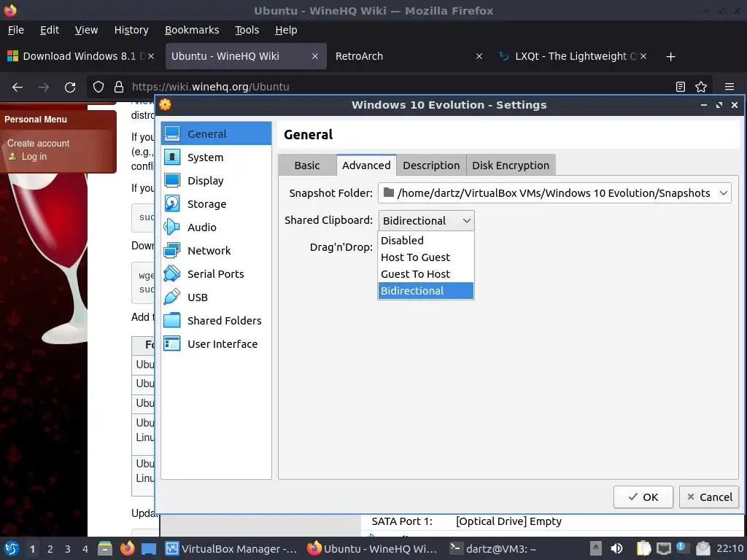Switch to virtual desktop 4

(x=85, y=549)
